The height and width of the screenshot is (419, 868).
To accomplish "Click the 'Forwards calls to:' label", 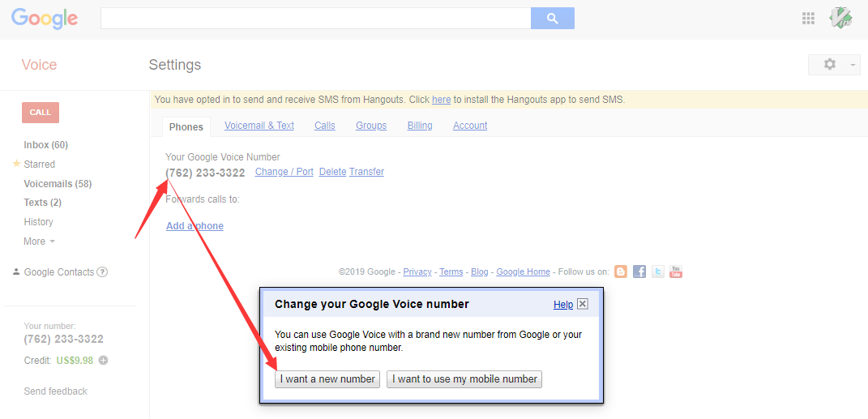I will click(203, 199).
